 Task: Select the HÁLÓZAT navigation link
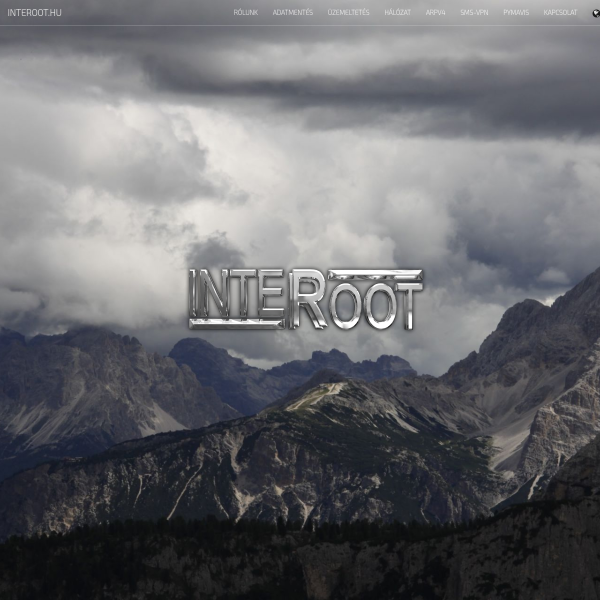pos(398,13)
